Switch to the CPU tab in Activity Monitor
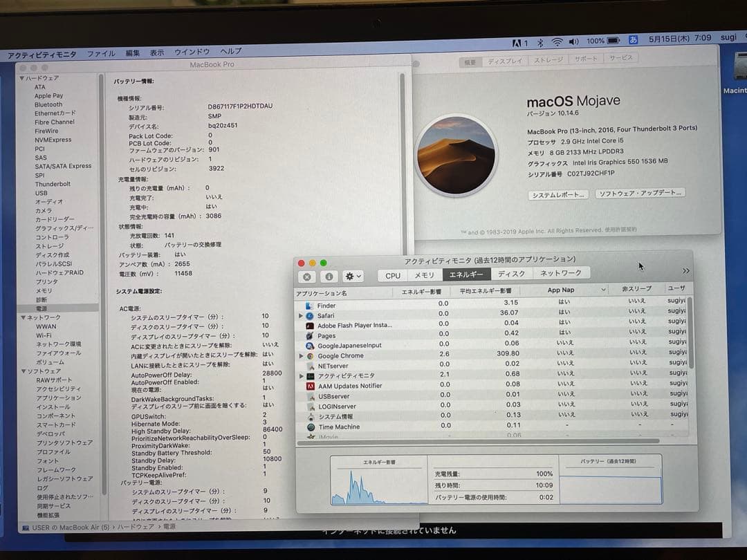 [391, 275]
